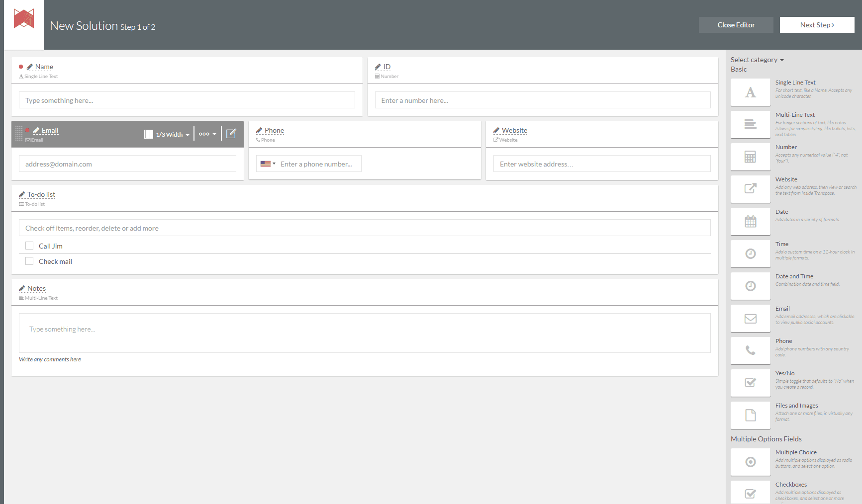Click the 'Basic' category heading

pos(739,69)
